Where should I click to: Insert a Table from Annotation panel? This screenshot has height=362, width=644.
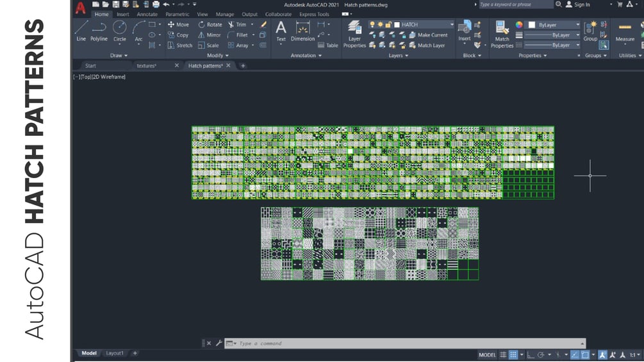click(327, 45)
